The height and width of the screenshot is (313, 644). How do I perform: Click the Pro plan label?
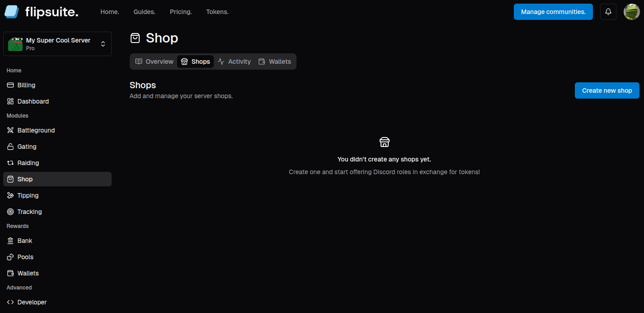(30, 48)
